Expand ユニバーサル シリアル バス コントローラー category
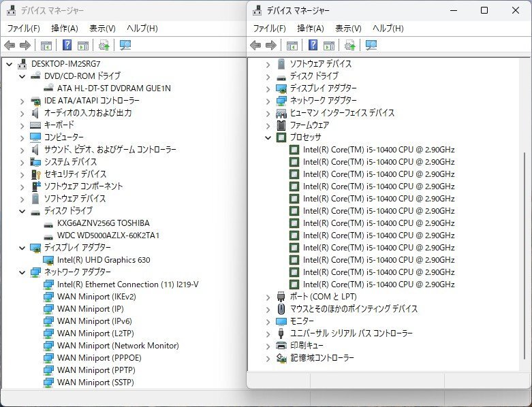 (268, 333)
